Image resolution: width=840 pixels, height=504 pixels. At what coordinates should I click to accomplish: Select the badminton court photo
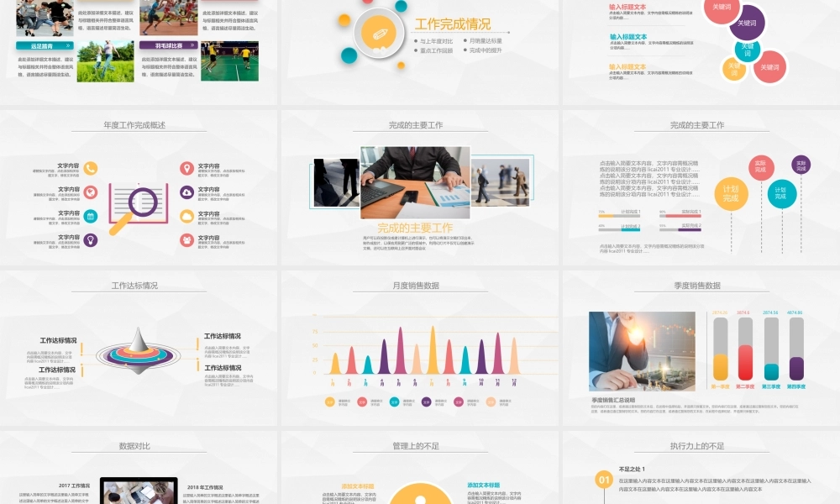click(229, 61)
